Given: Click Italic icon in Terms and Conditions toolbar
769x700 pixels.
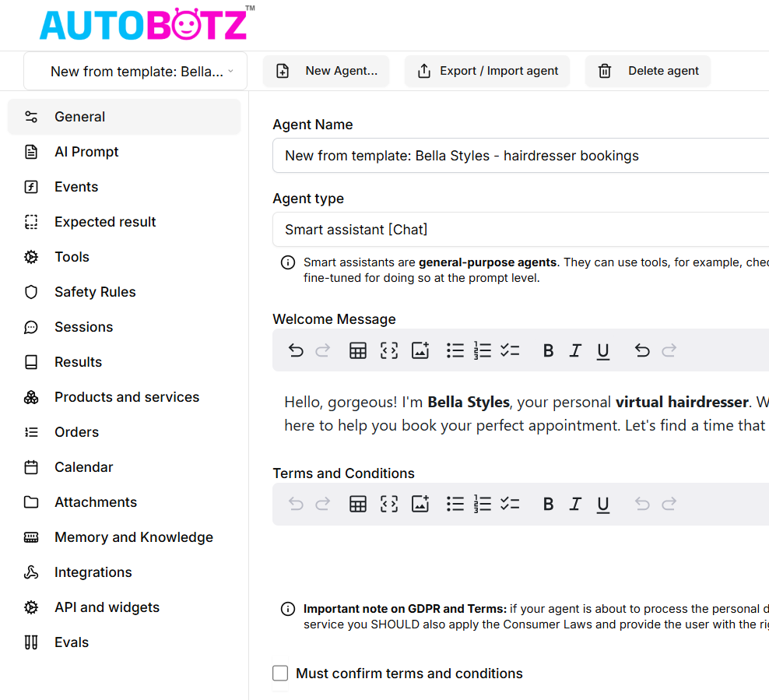Looking at the screenshot, I should click(x=575, y=504).
